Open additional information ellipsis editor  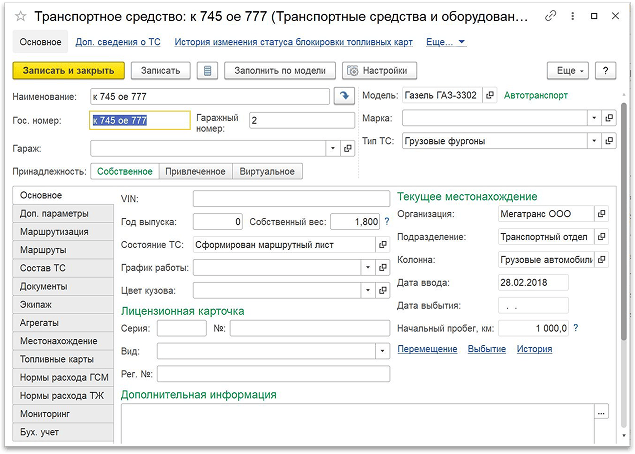tap(601, 413)
